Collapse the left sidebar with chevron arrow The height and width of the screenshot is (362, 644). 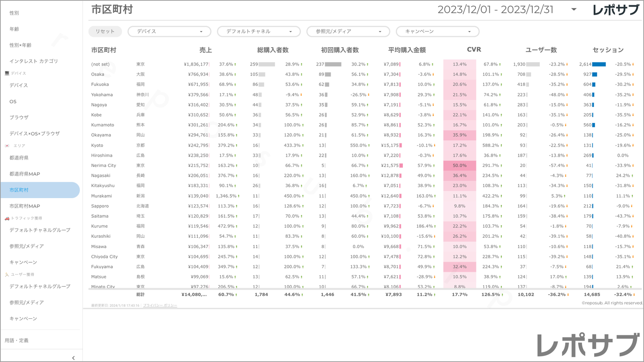[x=74, y=358]
